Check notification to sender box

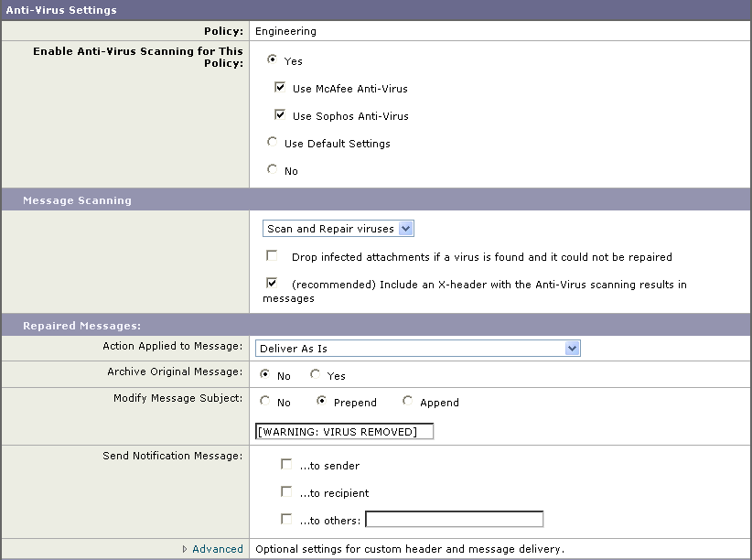[x=286, y=464]
